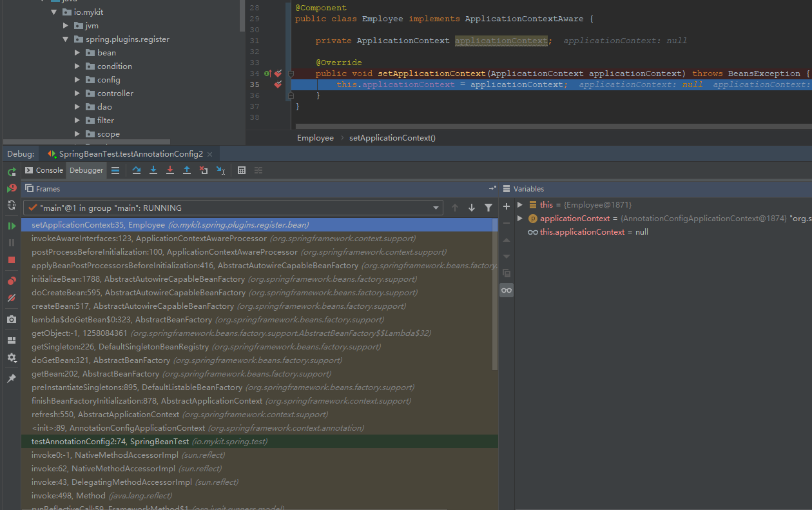Toggle the glasses Show Watches button
The width and height of the screenshot is (812, 510).
(507, 290)
